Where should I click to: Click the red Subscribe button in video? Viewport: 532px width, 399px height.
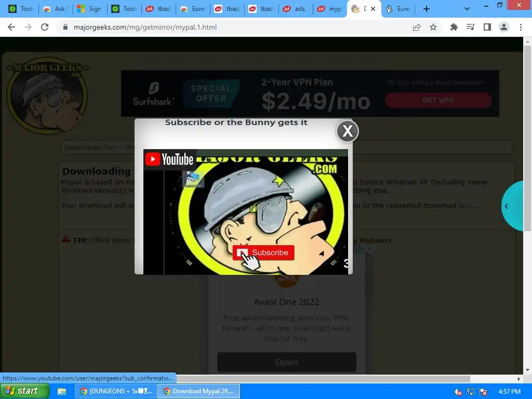click(x=263, y=252)
